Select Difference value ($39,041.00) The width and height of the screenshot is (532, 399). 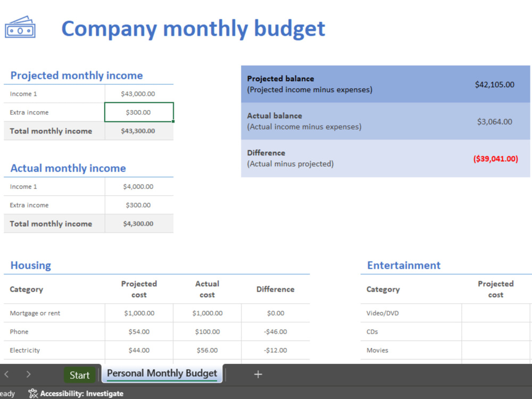point(496,159)
